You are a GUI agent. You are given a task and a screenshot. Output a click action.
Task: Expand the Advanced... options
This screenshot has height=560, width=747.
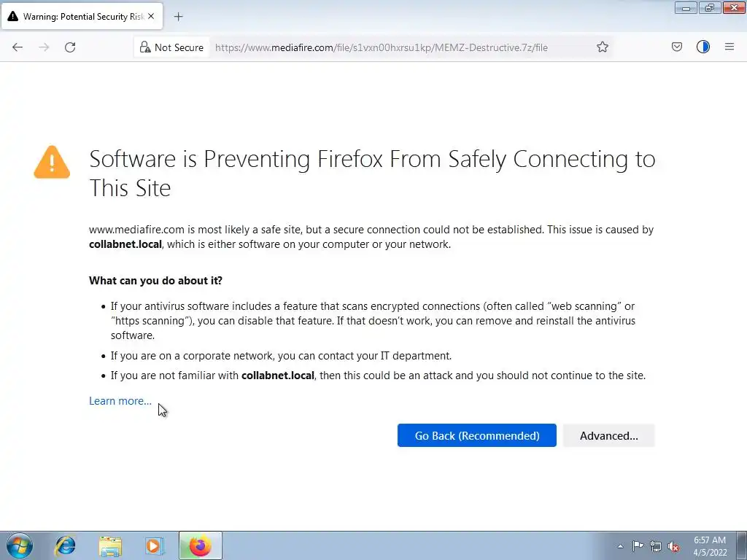click(x=609, y=436)
